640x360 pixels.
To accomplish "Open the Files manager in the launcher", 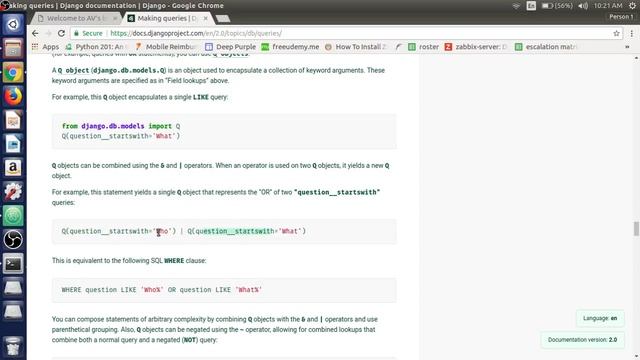I will click(x=13, y=49).
